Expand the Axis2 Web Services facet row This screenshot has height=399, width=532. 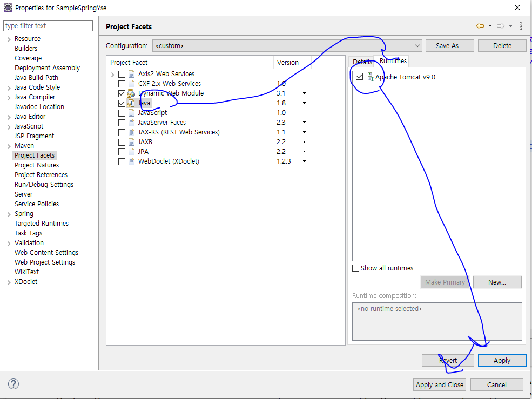pos(113,75)
